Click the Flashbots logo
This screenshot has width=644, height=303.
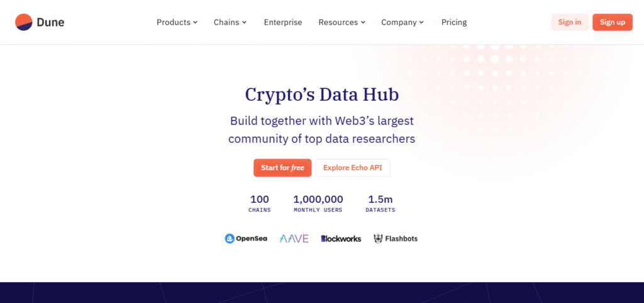coord(396,239)
